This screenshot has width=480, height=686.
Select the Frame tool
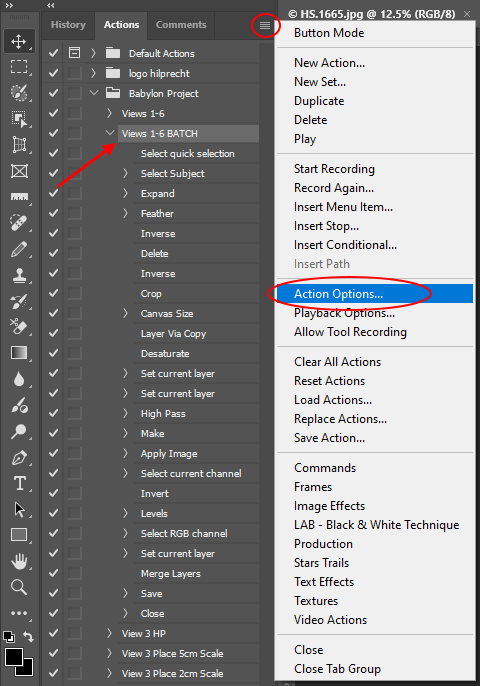click(x=19, y=171)
